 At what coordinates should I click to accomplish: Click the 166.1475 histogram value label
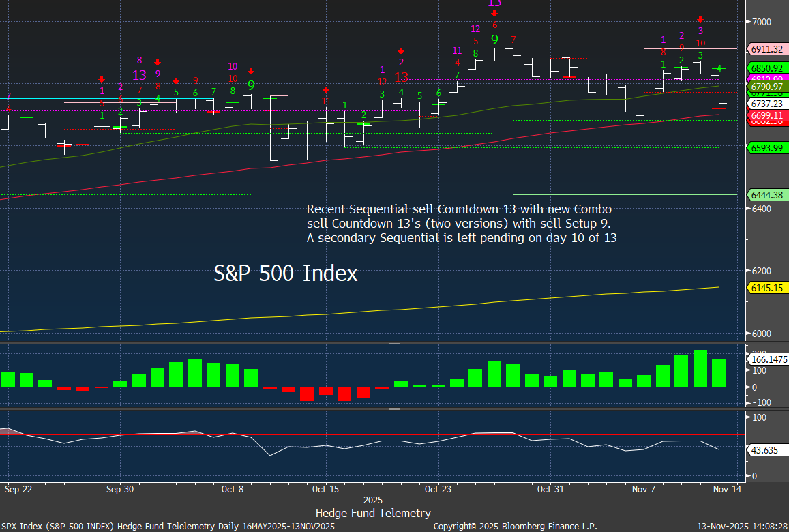tap(768, 359)
